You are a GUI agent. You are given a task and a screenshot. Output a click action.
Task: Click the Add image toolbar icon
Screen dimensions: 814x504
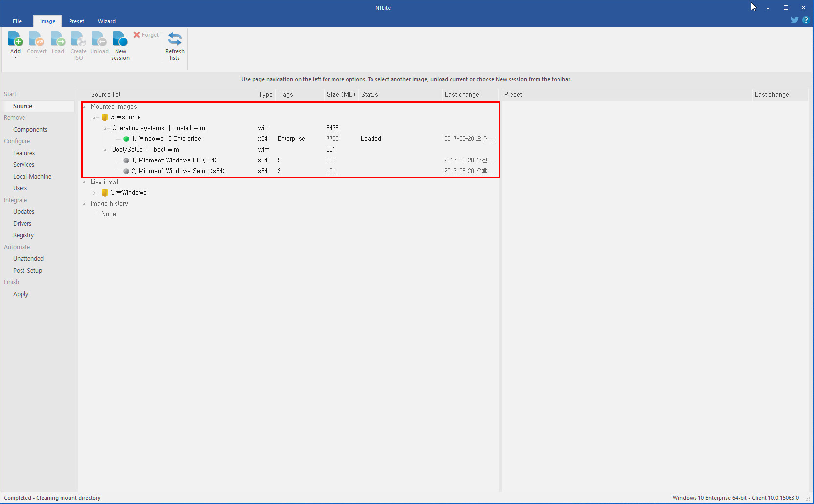tap(15, 39)
